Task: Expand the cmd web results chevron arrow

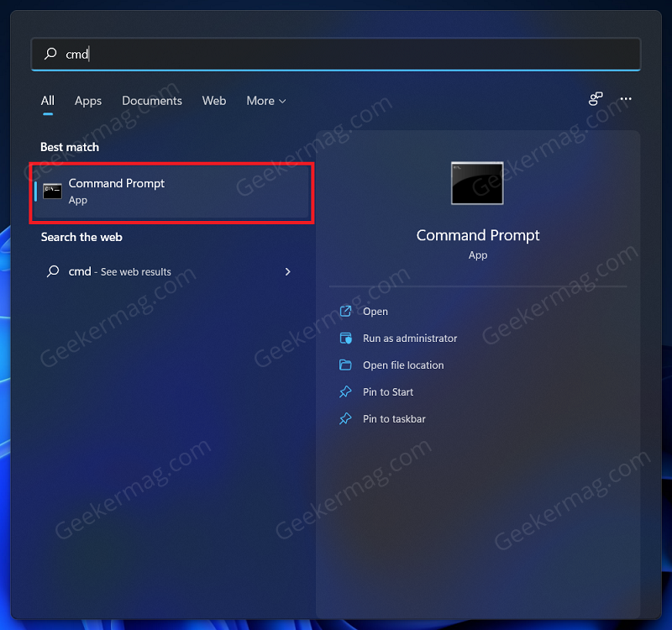Action: point(287,271)
